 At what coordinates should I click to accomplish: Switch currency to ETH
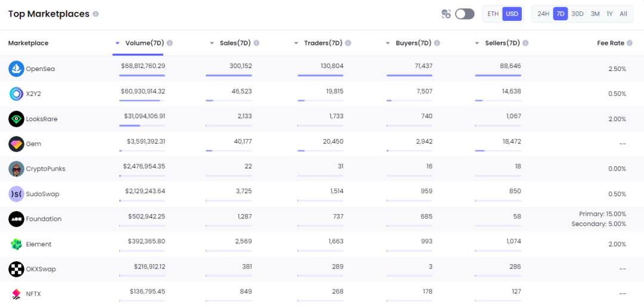pyautogui.click(x=493, y=14)
